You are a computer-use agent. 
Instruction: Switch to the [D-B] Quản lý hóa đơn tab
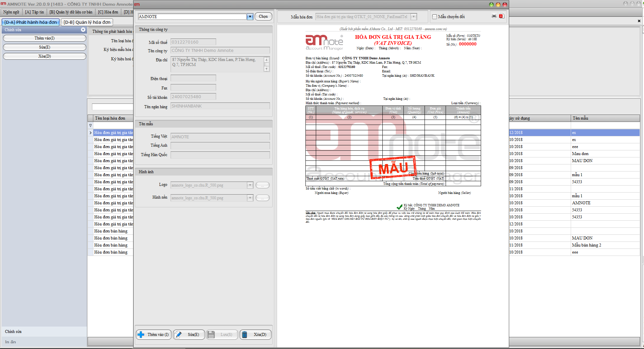87,22
